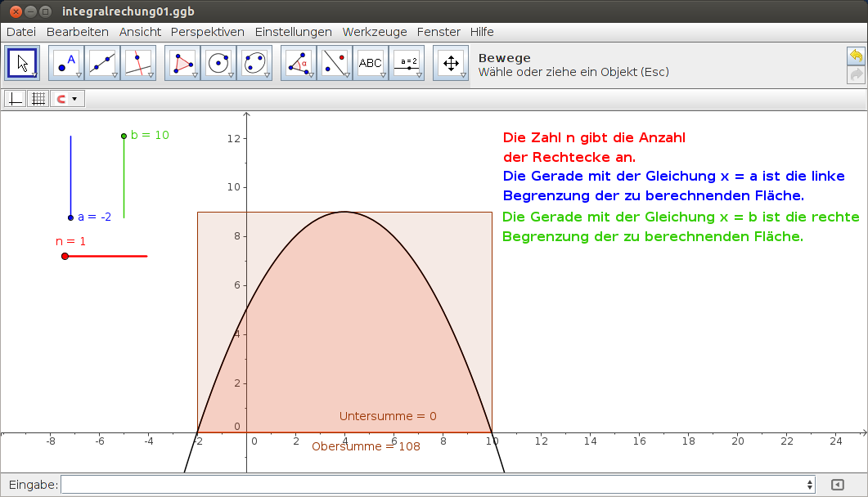The image size is (868, 497).
Task: Choose the Polygon tool
Action: coord(181,63)
